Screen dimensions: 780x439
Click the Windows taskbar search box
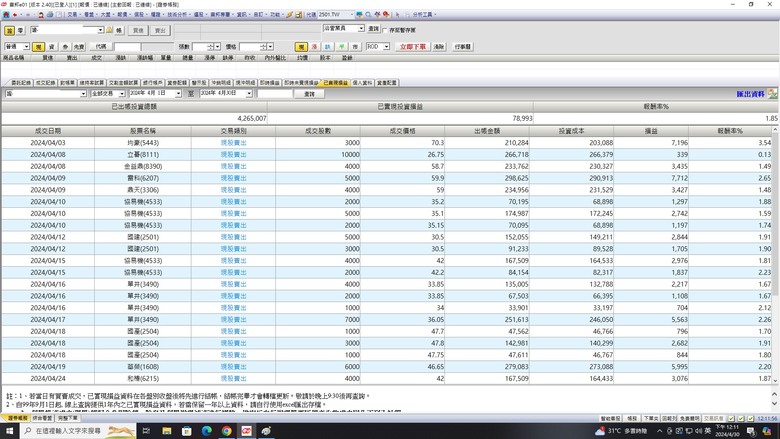pyautogui.click(x=78, y=431)
